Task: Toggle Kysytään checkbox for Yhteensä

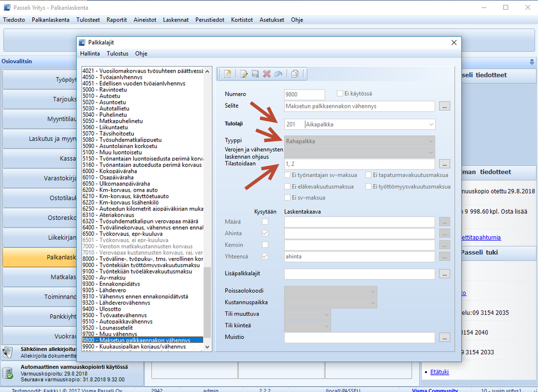Action: pyautogui.click(x=265, y=256)
